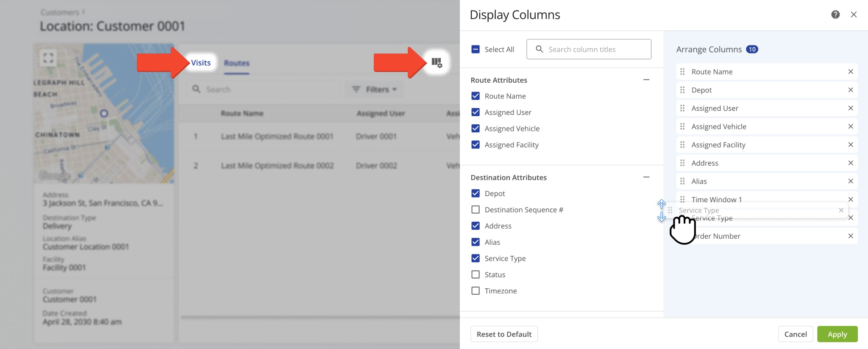Remove Assigned Vehicle column with X
This screenshot has height=349, width=868.
pos(850,126)
